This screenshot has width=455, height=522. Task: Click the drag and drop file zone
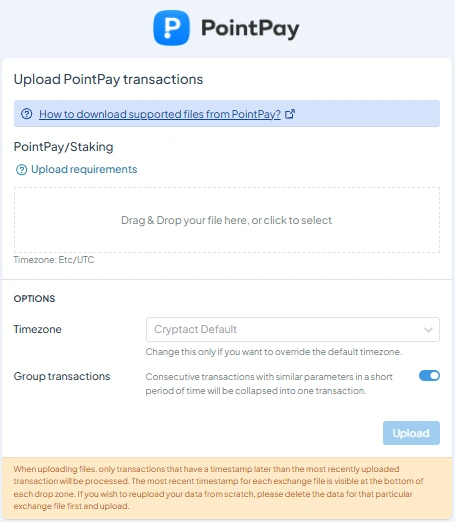[227, 220]
